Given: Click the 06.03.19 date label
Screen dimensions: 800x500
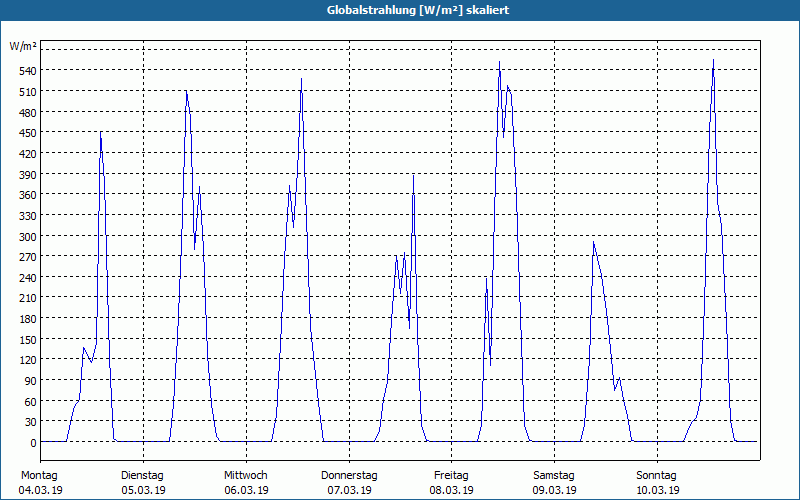Looking at the screenshot, I should 246,490.
